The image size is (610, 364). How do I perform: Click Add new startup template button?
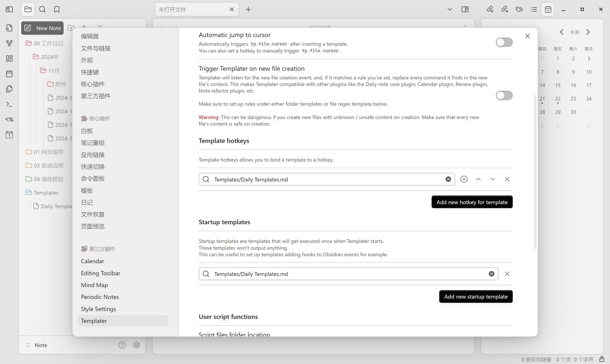click(x=476, y=297)
